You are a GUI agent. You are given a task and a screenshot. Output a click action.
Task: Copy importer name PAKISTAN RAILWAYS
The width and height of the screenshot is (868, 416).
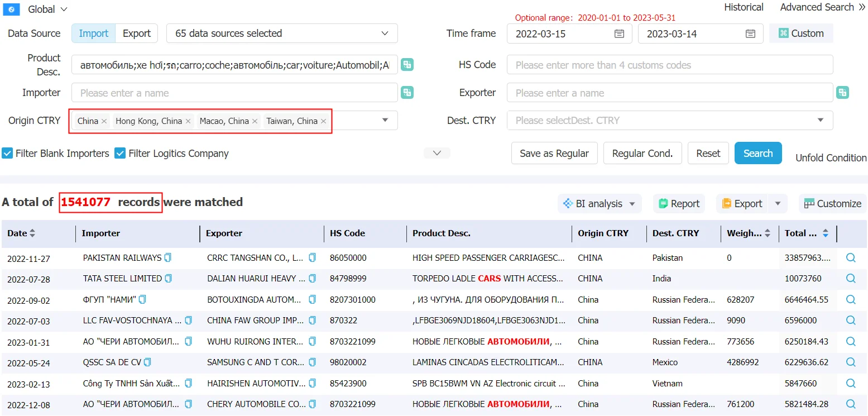click(168, 258)
